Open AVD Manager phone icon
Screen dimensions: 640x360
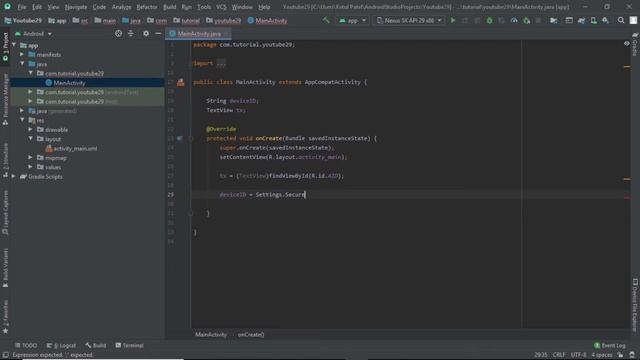tap(593, 20)
